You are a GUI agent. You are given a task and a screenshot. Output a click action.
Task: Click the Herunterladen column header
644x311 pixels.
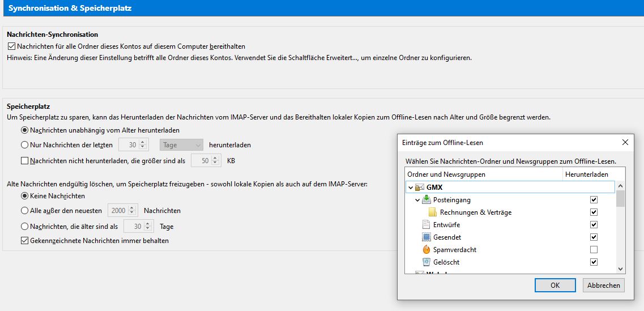[x=586, y=174]
